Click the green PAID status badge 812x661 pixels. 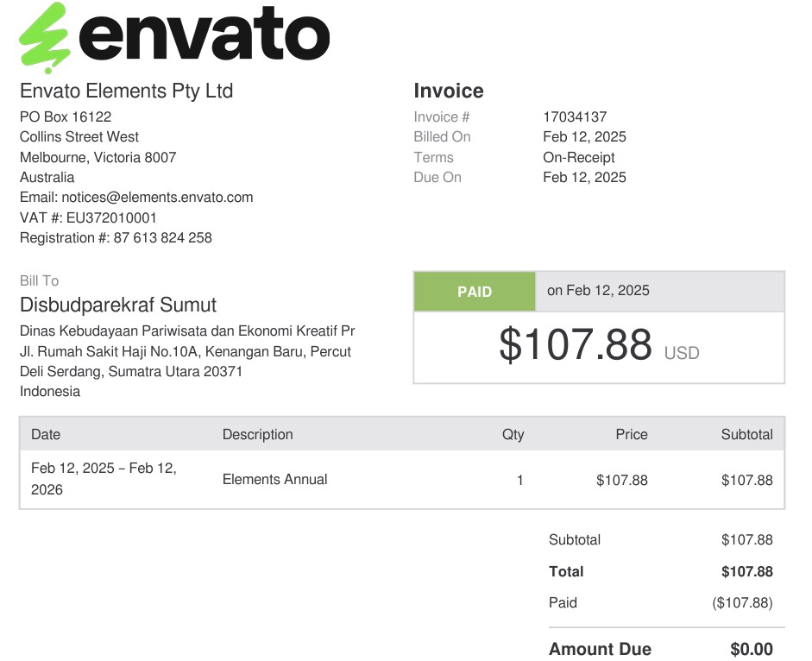[475, 292]
